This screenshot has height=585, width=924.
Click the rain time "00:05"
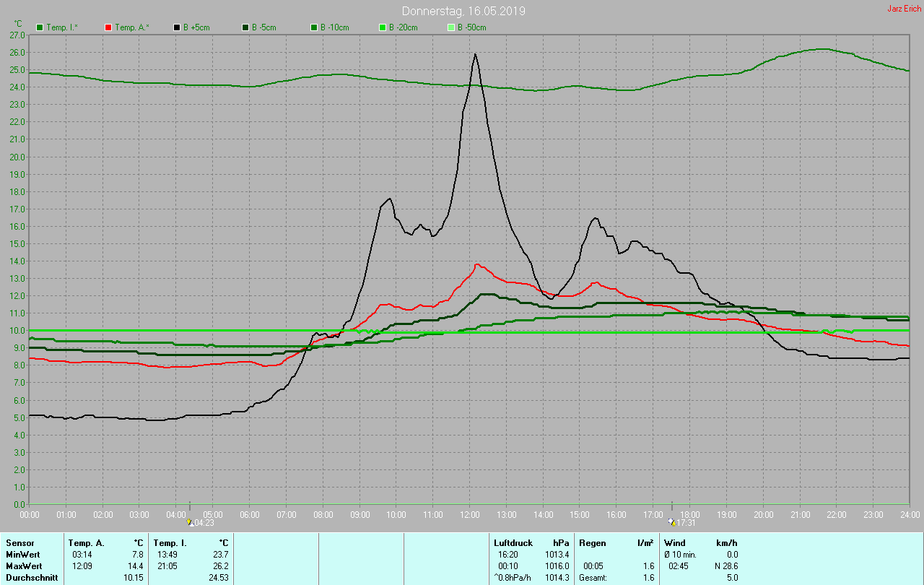[593, 566]
